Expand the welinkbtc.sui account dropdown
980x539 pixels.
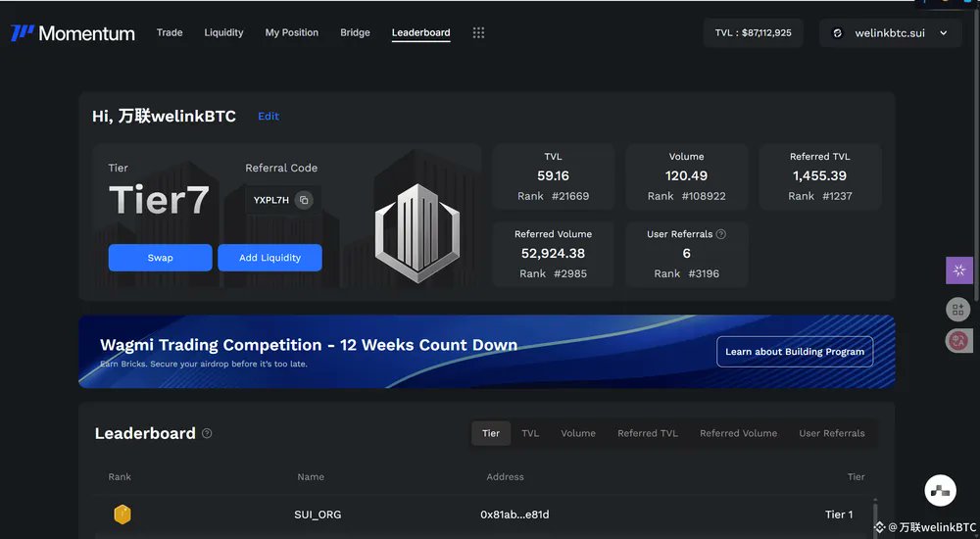[943, 33]
